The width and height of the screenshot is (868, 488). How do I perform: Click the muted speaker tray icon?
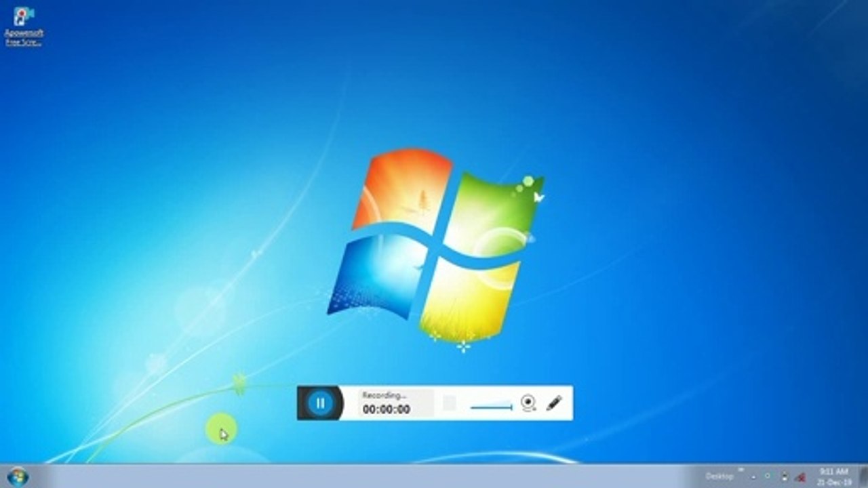click(x=801, y=476)
